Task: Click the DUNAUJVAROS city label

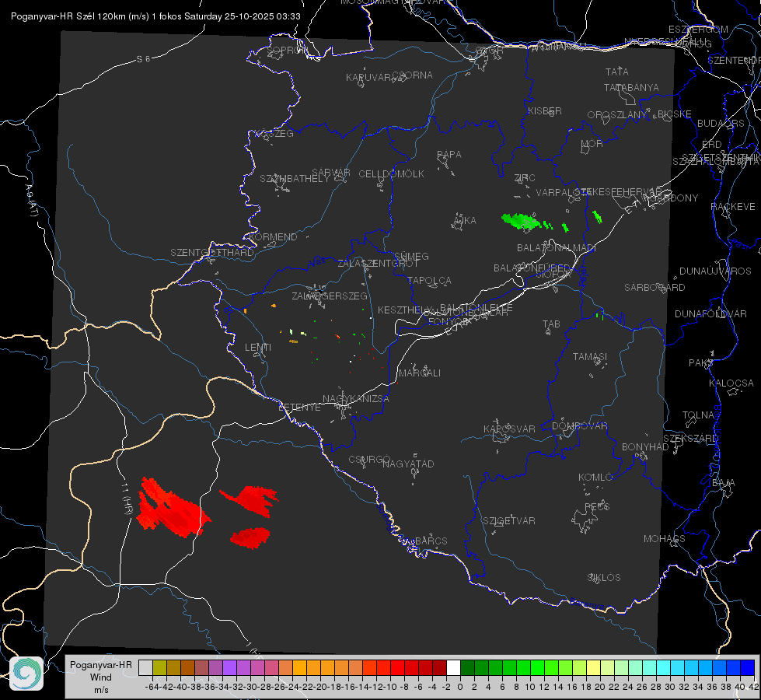Action: click(715, 271)
